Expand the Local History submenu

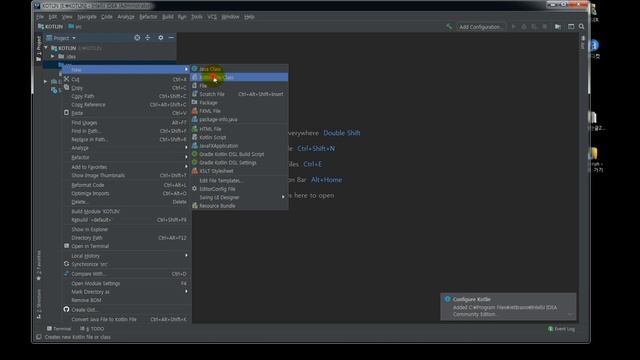(x=186, y=256)
